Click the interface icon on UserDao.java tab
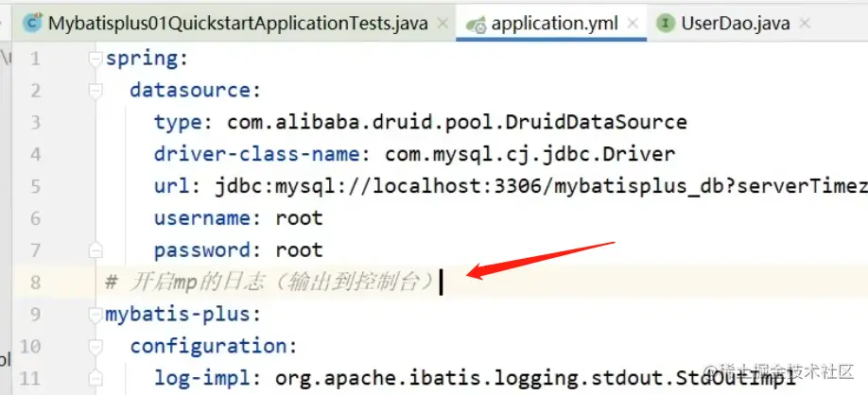The width and height of the screenshot is (868, 395). point(665,24)
